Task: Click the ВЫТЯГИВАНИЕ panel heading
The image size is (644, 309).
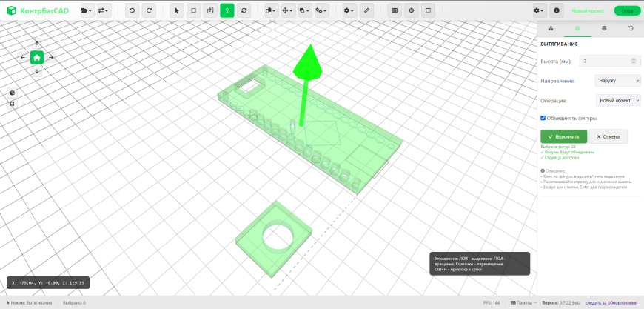Action: [x=560, y=44]
